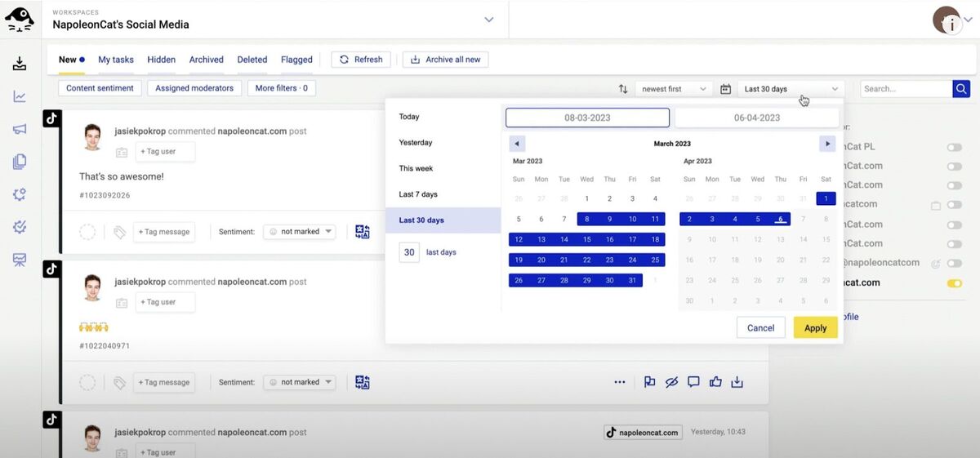Open three-dots more actions on comment #1022040971
This screenshot has width=980, height=458.
coord(620,382)
